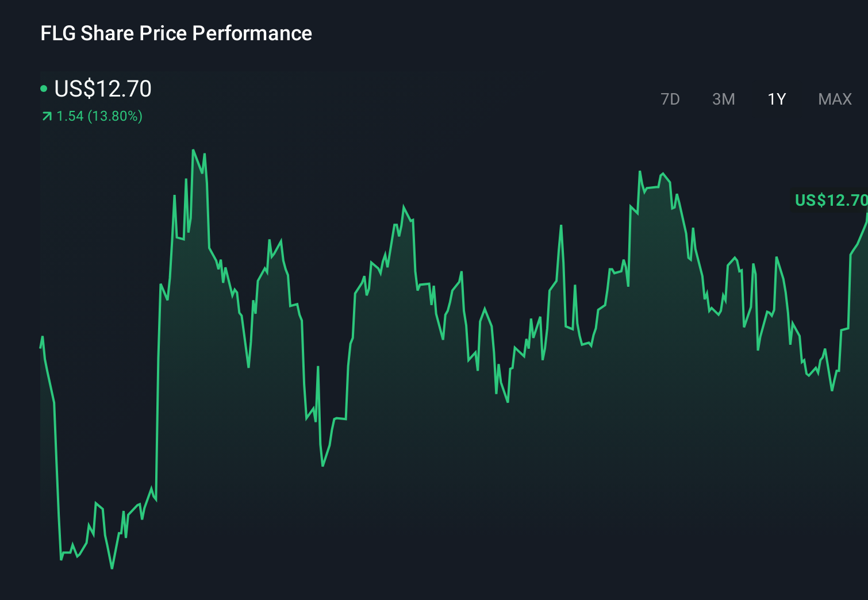Switch to the 3M time range
Viewport: 868px width, 600px height.
point(724,99)
